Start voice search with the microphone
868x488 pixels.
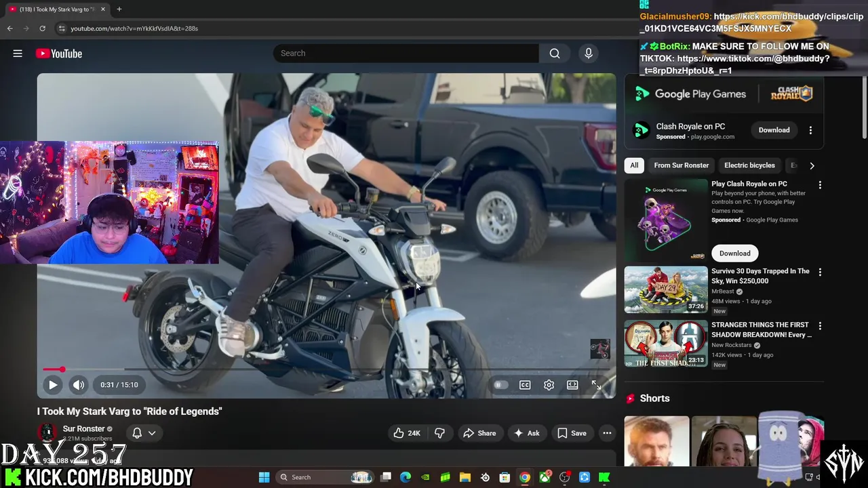pos(589,54)
